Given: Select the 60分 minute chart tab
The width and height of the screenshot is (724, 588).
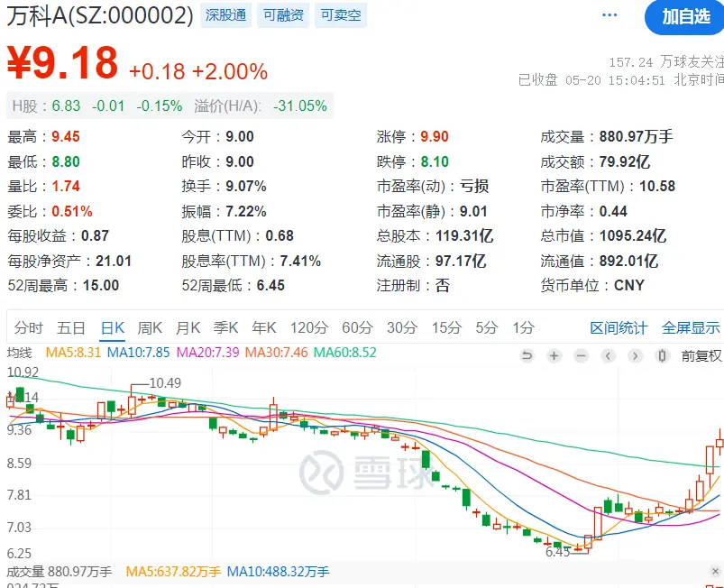Looking at the screenshot, I should click(357, 327).
